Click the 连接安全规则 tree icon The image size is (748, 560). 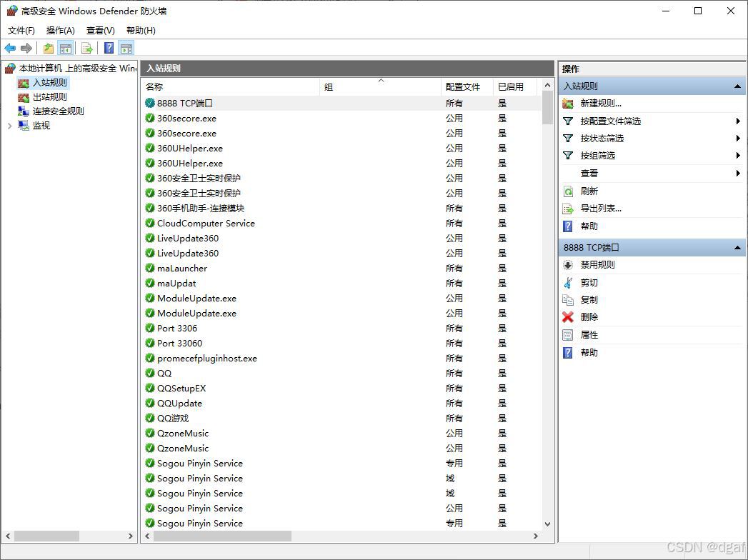tap(24, 111)
